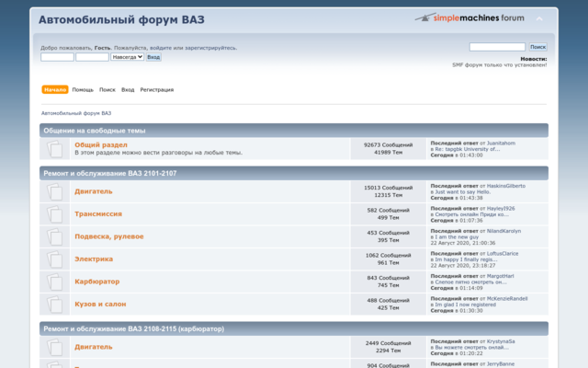Click board icon beside Электрика
The image size is (588, 368).
click(x=55, y=259)
